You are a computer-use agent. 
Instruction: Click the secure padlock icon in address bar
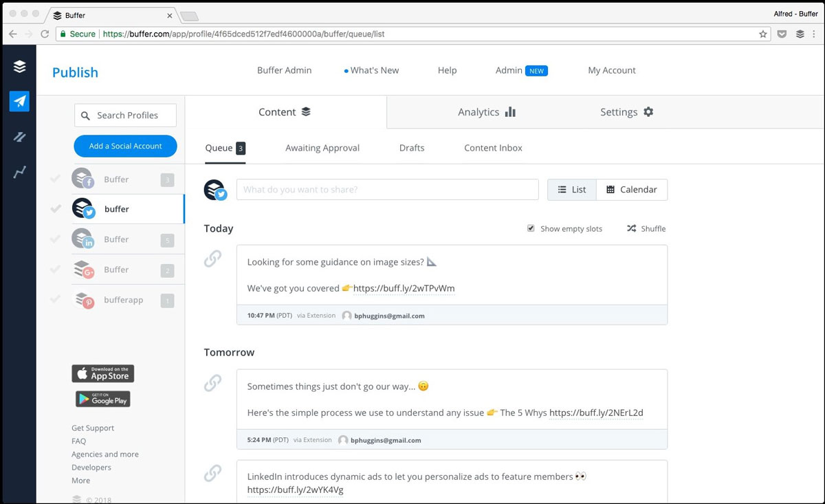[x=63, y=34]
